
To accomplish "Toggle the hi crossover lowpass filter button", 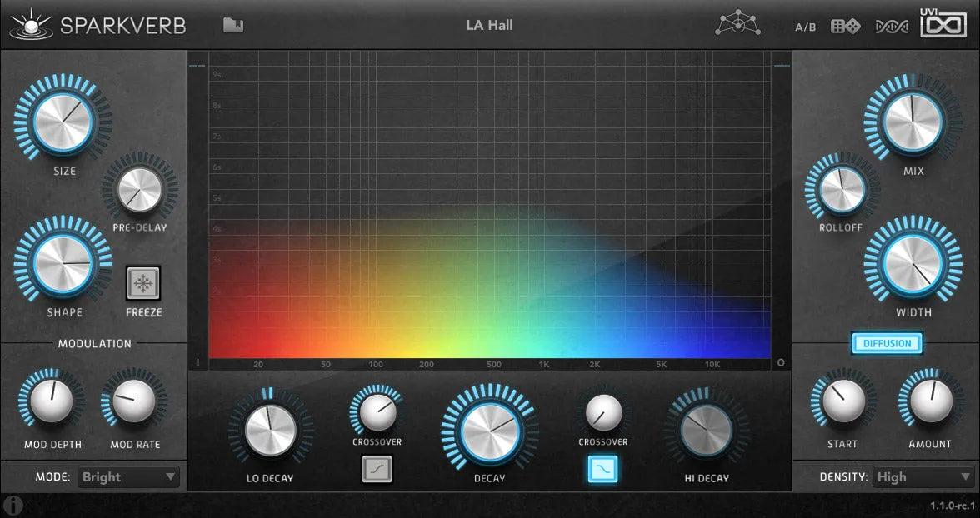I will 602,471.
